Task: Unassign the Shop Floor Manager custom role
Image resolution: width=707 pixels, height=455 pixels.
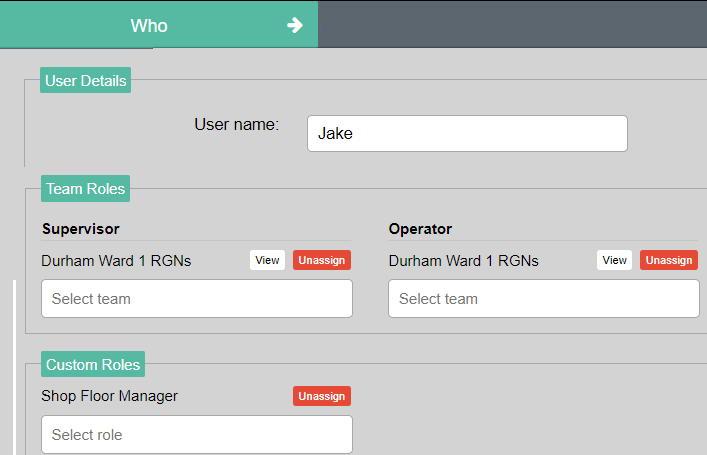Action: (322, 396)
